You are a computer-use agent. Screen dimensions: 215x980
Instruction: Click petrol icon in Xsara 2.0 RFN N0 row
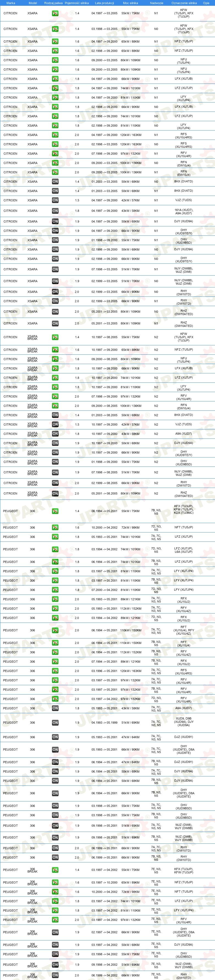click(x=55, y=163)
